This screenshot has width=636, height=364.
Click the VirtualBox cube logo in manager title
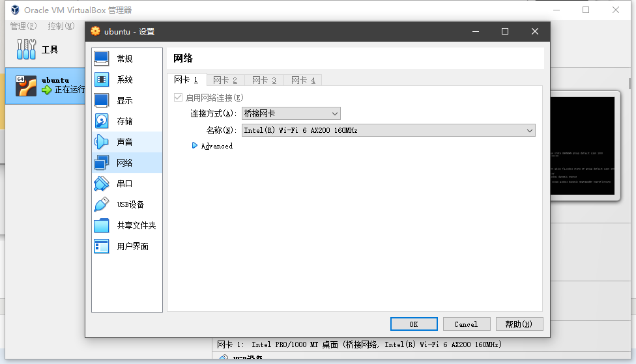click(15, 10)
